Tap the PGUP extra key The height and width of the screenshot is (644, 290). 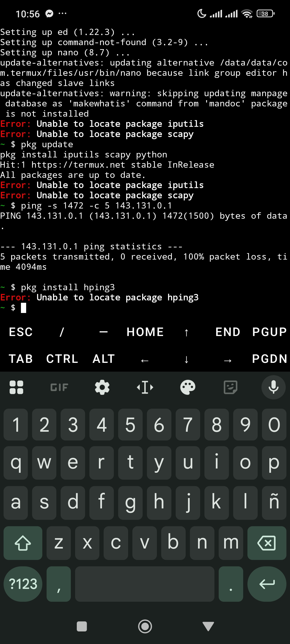click(x=269, y=332)
